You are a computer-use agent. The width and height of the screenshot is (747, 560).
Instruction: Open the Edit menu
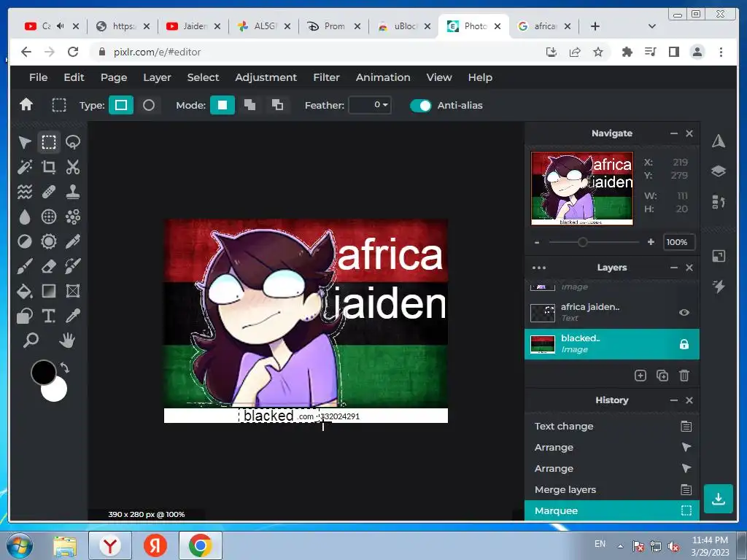[x=74, y=77]
